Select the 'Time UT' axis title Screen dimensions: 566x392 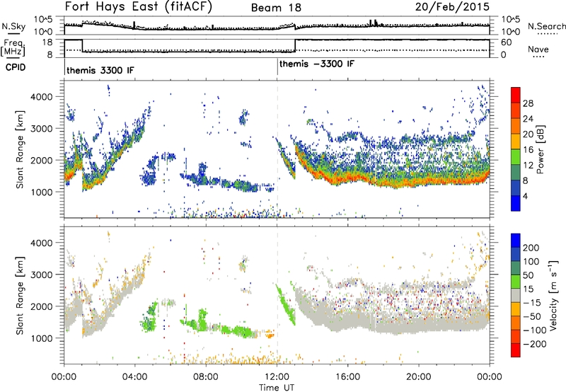277,388
